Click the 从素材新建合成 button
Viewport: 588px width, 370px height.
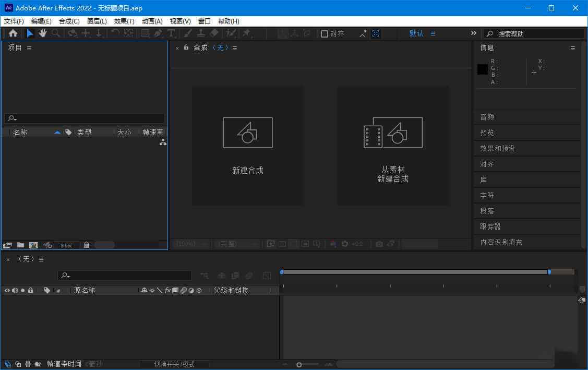click(x=393, y=145)
